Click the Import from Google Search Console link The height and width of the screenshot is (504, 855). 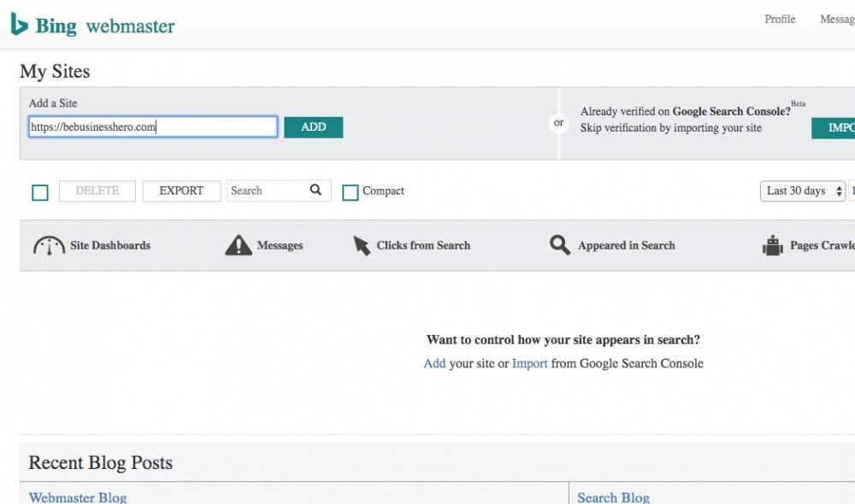click(529, 363)
